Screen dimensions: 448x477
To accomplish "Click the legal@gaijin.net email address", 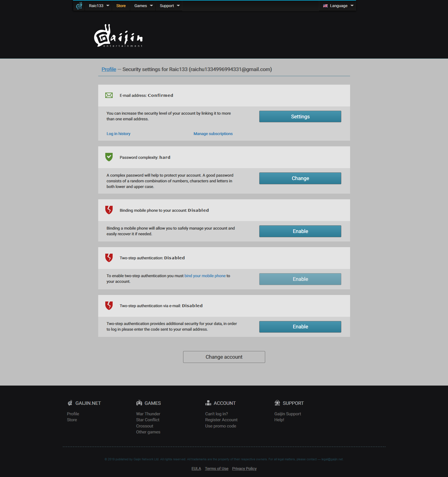I will pyautogui.click(x=332, y=459).
